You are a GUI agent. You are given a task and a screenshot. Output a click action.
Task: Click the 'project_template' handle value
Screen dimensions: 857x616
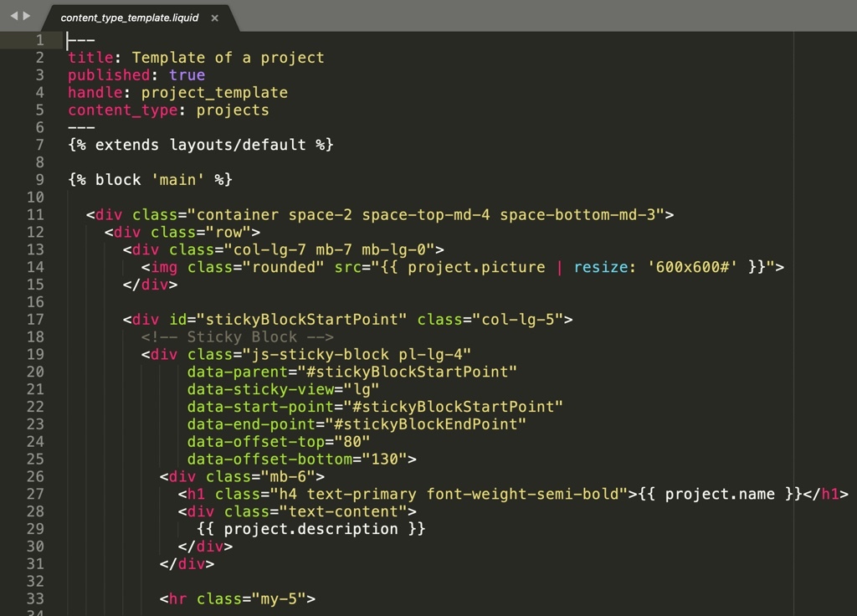pos(213,93)
